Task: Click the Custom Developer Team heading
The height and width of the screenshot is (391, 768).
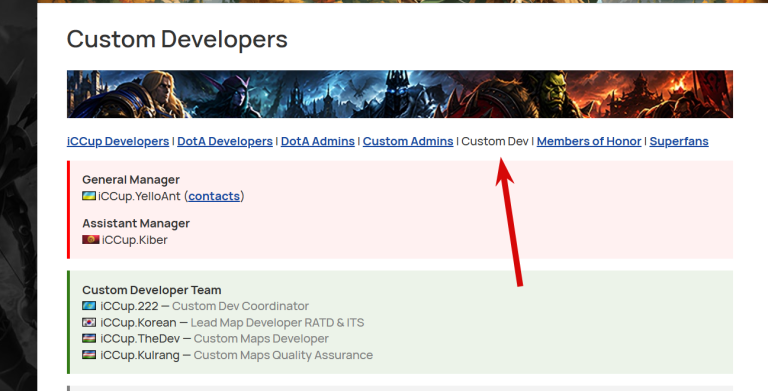Action: point(151,290)
